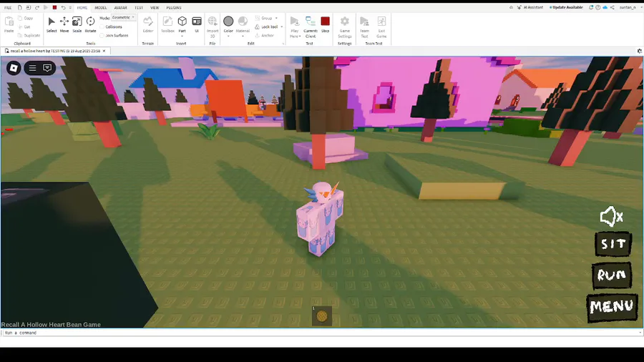Screen dimensions: 644x362
Task: Enable the Join Surfaces checkbox
Action: [102, 35]
